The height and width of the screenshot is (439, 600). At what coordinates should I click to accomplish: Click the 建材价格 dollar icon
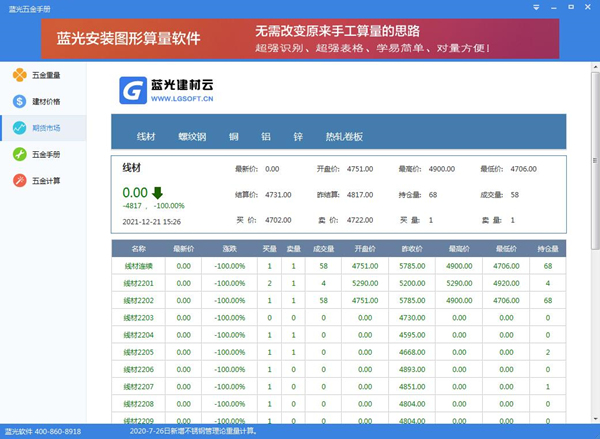(x=20, y=101)
